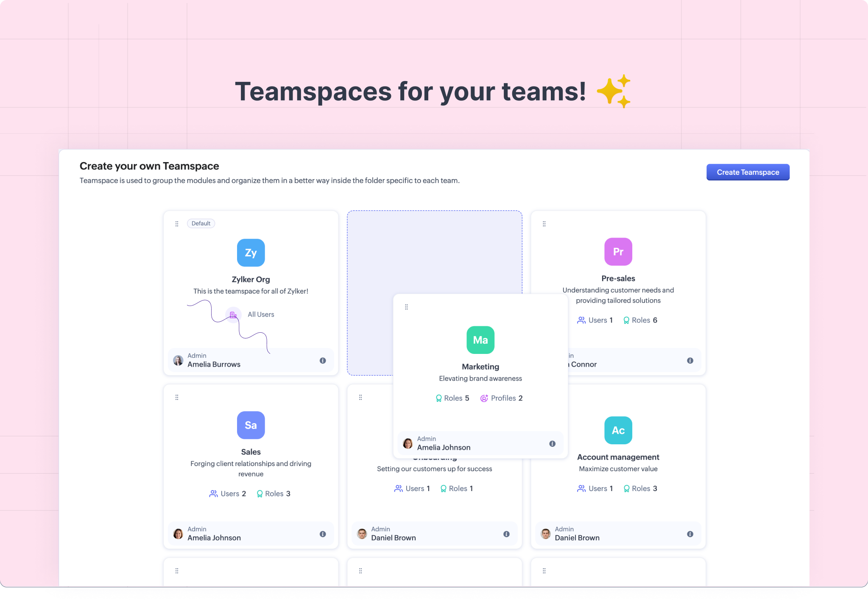
Task: Open info icon on Sales card
Action: (x=323, y=534)
